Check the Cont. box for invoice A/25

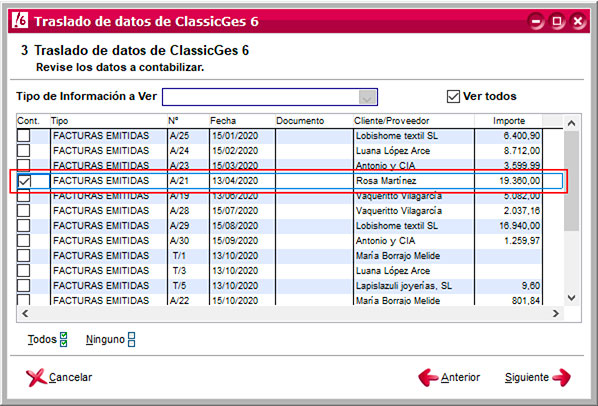[x=24, y=136]
